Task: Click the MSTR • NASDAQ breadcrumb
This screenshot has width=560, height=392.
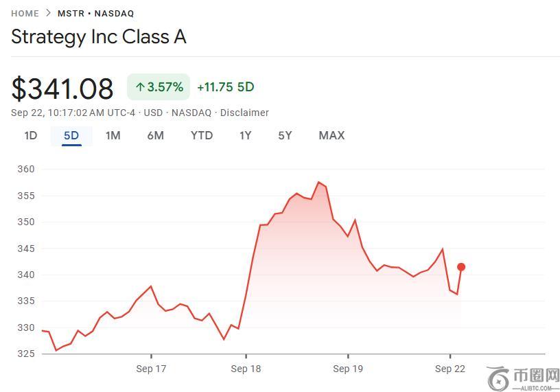Action: tap(95, 13)
